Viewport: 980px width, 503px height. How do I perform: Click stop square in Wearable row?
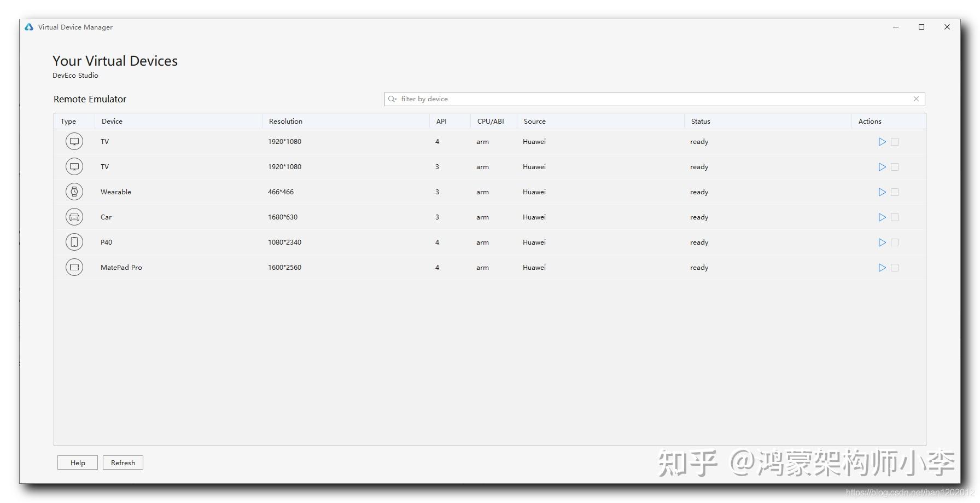895,192
